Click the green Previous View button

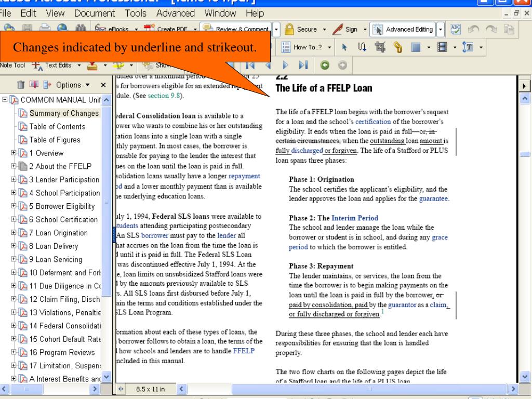(325, 65)
